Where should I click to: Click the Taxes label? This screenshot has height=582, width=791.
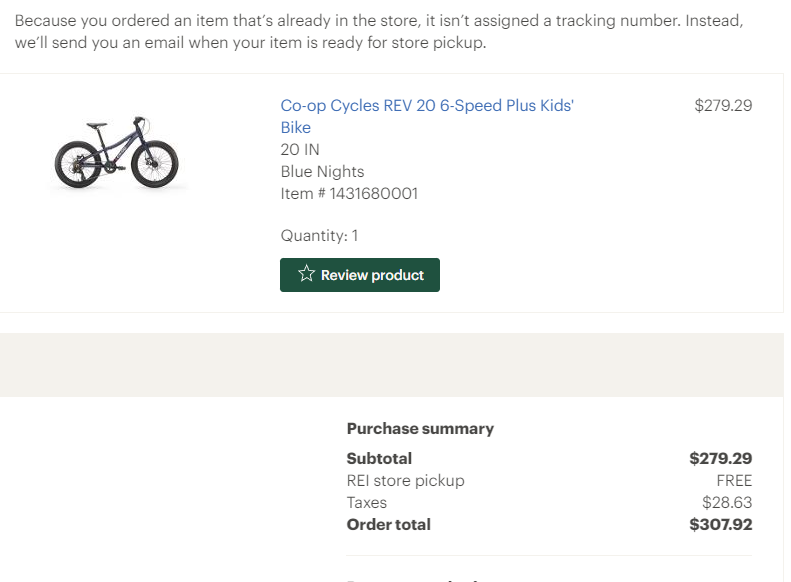pyautogui.click(x=367, y=503)
